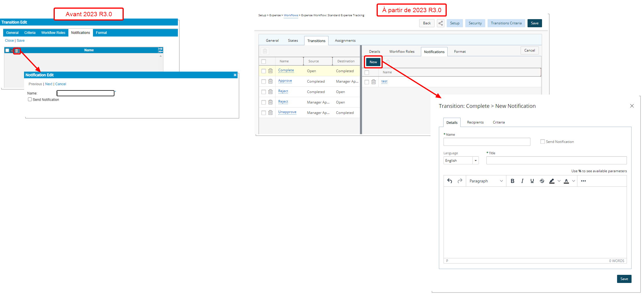Open the Assignments tab
The height and width of the screenshot is (296, 644).
pyautogui.click(x=345, y=41)
